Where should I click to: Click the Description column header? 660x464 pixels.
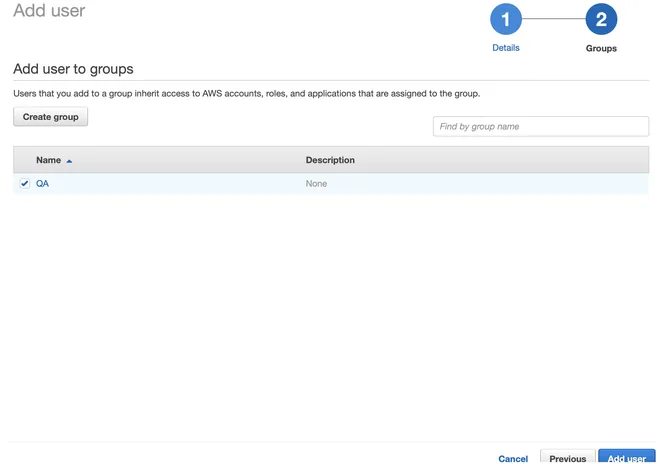330,160
